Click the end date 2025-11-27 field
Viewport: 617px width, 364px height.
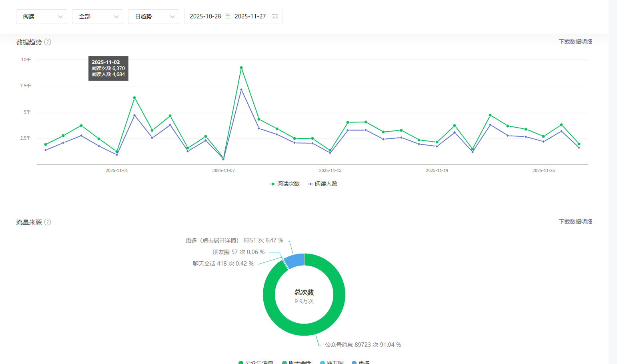click(250, 16)
